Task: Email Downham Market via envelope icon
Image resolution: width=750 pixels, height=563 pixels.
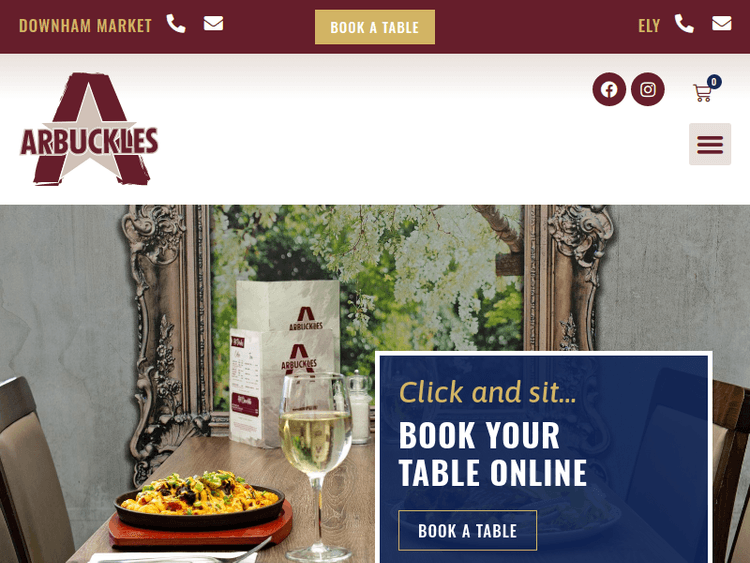Action: [213, 23]
